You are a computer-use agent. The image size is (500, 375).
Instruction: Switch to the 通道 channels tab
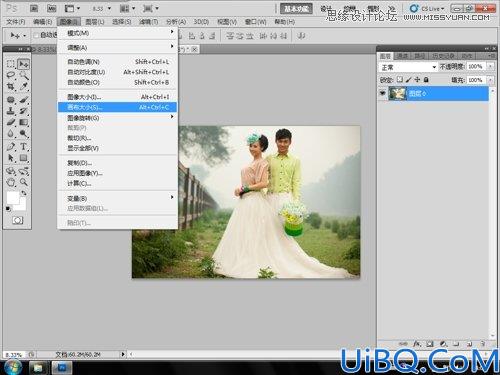(x=402, y=56)
